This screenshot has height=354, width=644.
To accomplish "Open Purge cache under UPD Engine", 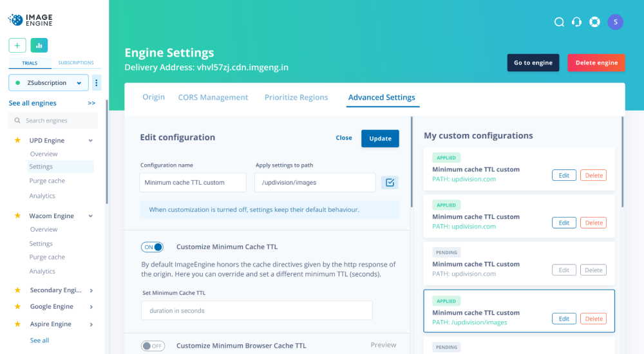I will pyautogui.click(x=47, y=181).
